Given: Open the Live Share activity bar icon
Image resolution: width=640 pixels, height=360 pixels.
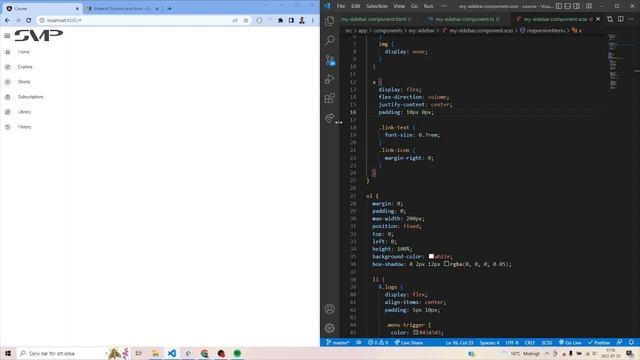Looking at the screenshot, I should tap(330, 118).
